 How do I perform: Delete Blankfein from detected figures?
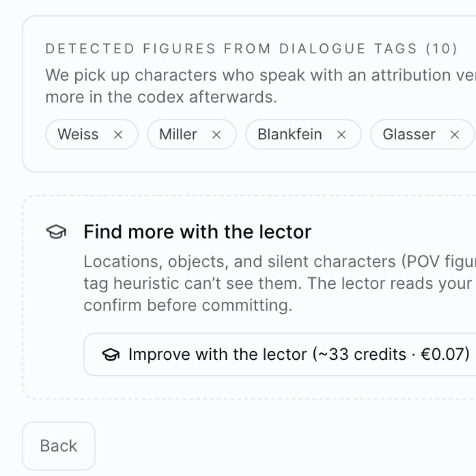tap(341, 135)
